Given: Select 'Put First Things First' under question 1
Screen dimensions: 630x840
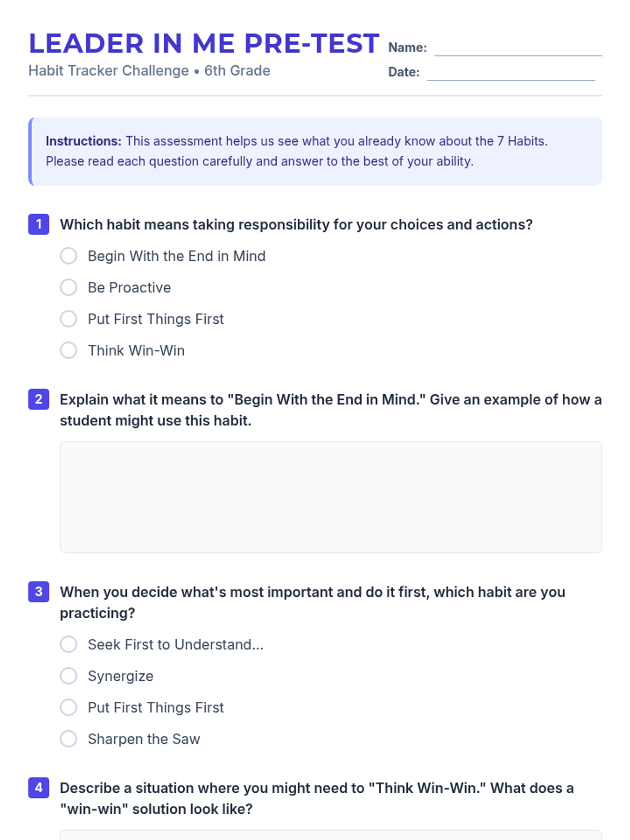Looking at the screenshot, I should pyautogui.click(x=68, y=319).
